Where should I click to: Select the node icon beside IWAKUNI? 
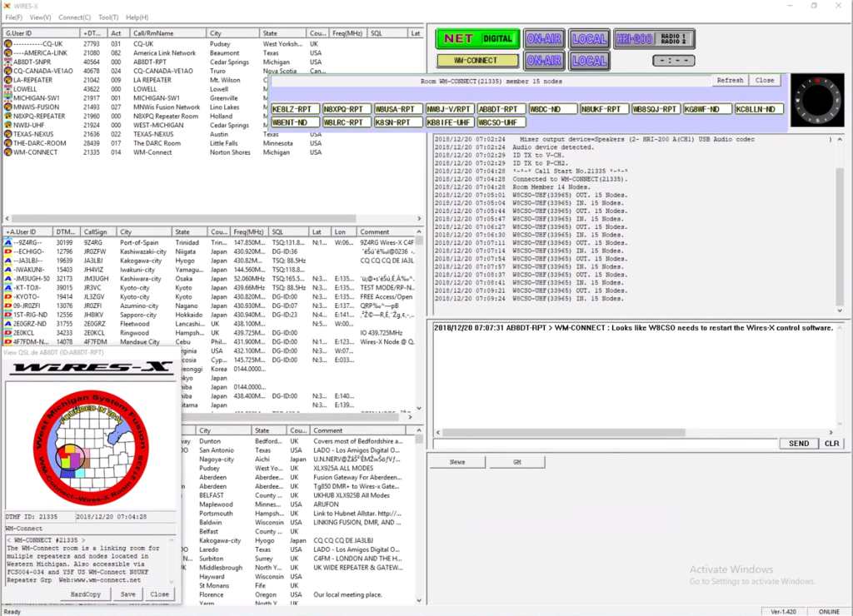[x=8, y=270]
